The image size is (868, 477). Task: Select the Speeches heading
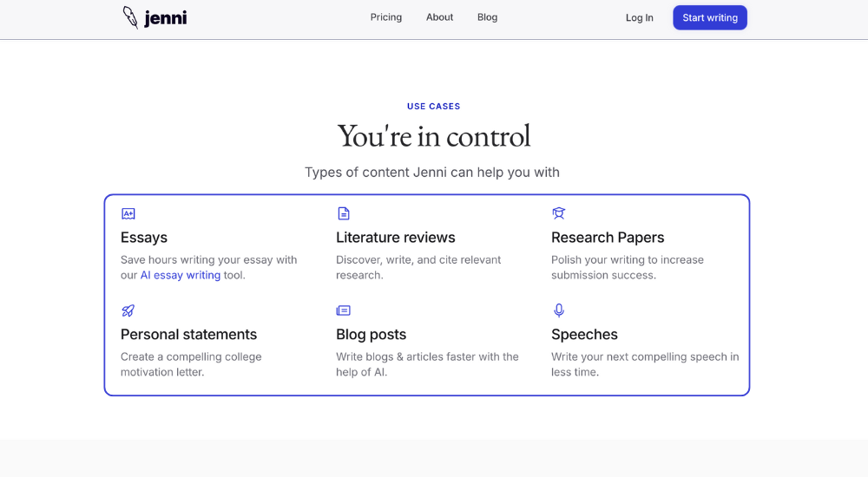coord(584,334)
